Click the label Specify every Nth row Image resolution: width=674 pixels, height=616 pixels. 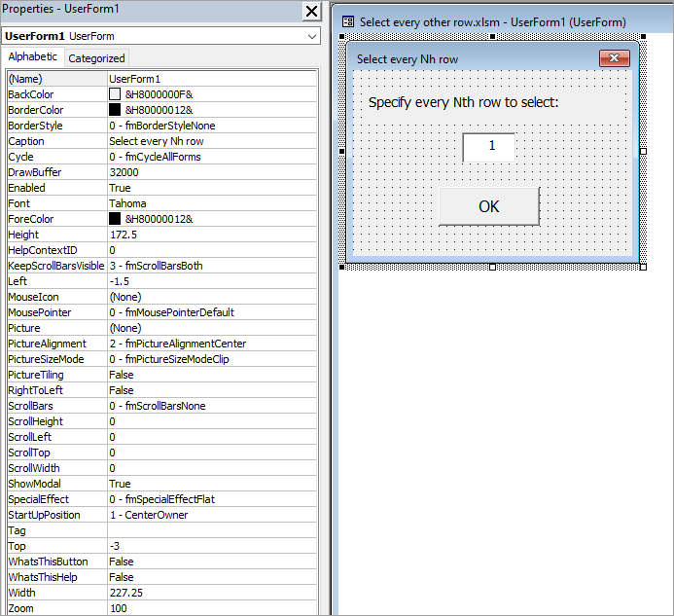(463, 102)
